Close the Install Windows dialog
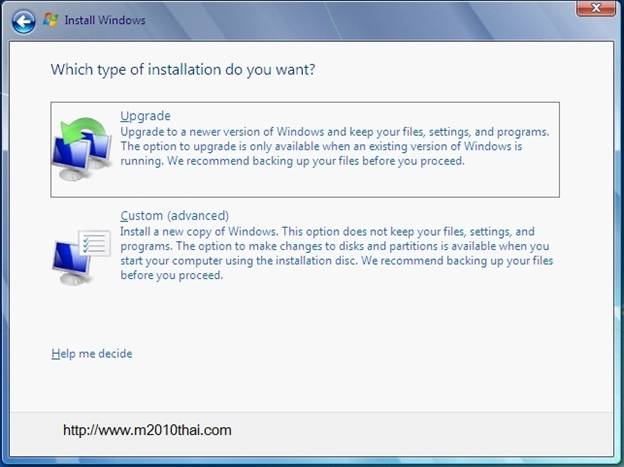 (x=596, y=8)
